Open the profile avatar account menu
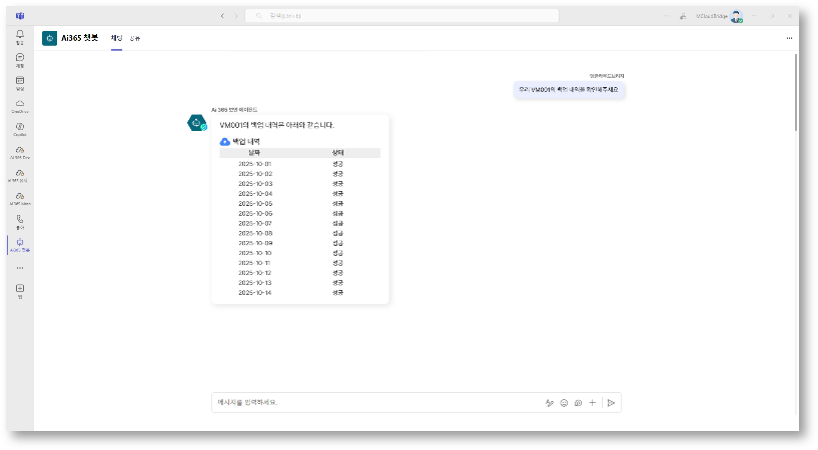This screenshot has height=450, width=818. point(737,16)
